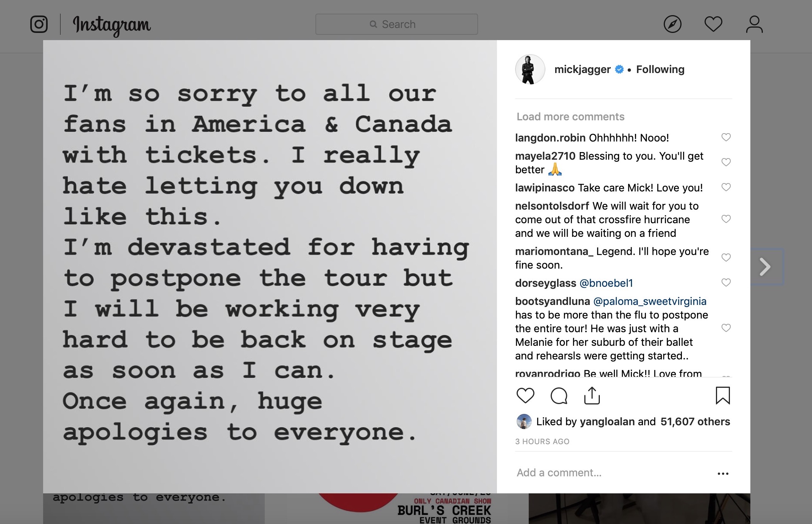Like the mariomontana_ comment
The height and width of the screenshot is (524, 812).
(x=726, y=257)
